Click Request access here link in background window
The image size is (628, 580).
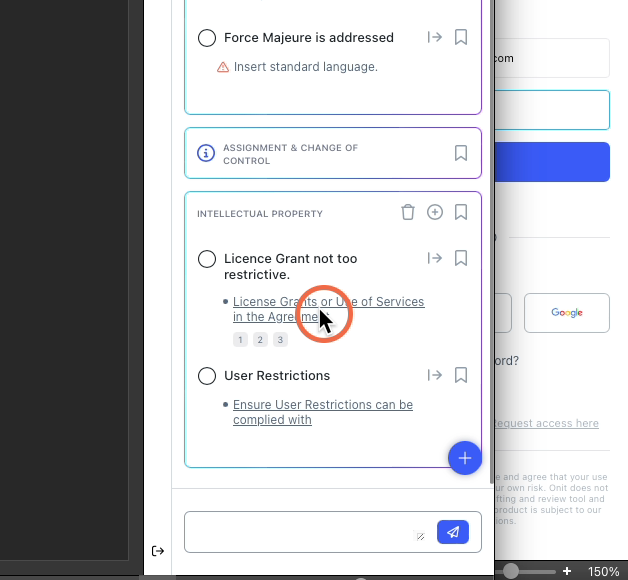coord(547,423)
